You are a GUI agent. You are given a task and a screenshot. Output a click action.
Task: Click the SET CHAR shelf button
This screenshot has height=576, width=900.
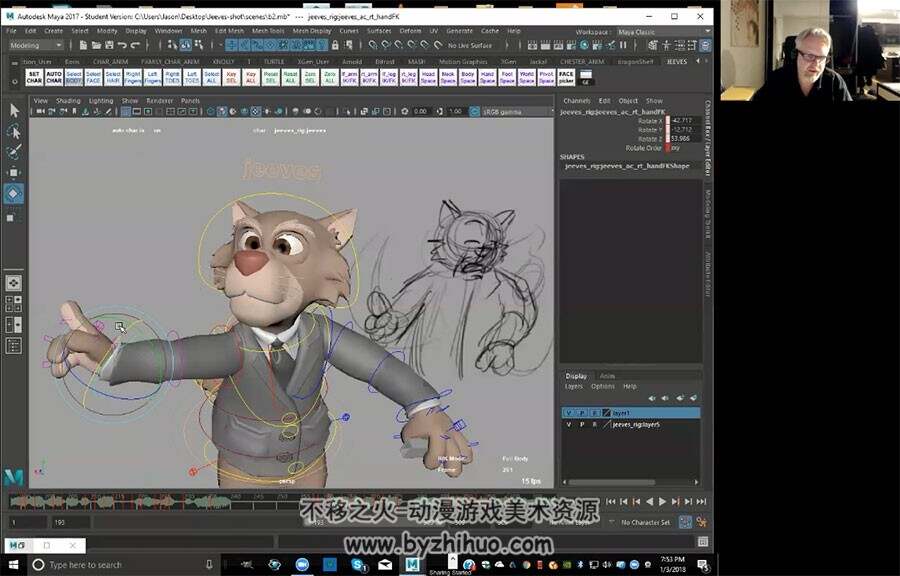34,77
